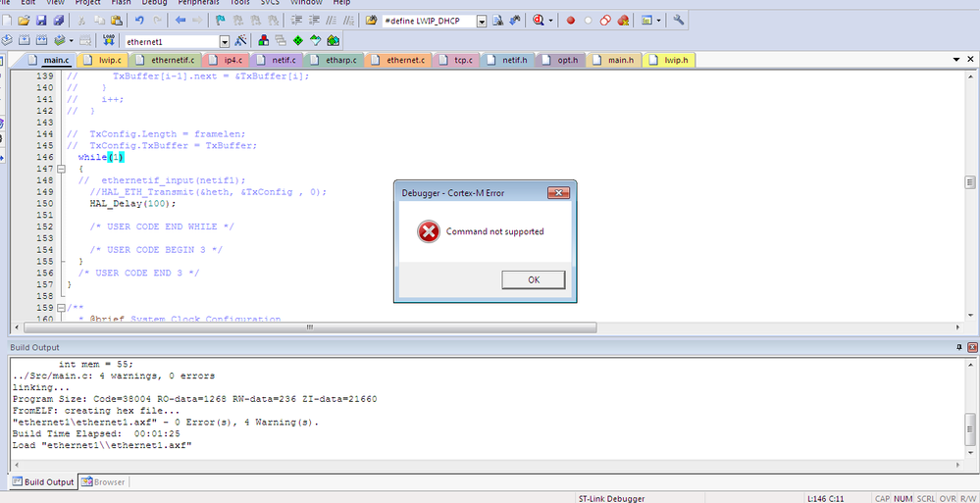This screenshot has width=980, height=503.
Task: Start the debug session icon
Action: tap(539, 20)
